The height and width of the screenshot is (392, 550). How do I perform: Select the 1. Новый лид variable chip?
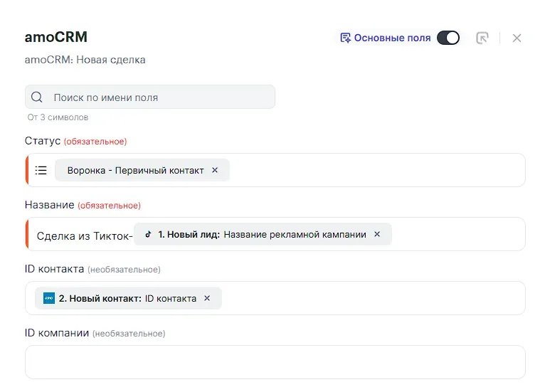(x=263, y=234)
